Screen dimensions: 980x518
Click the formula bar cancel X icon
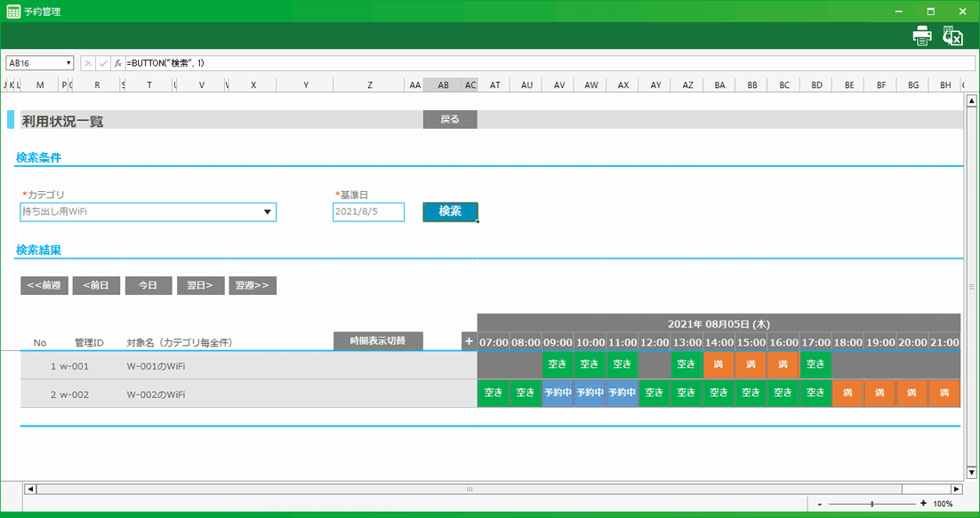88,63
